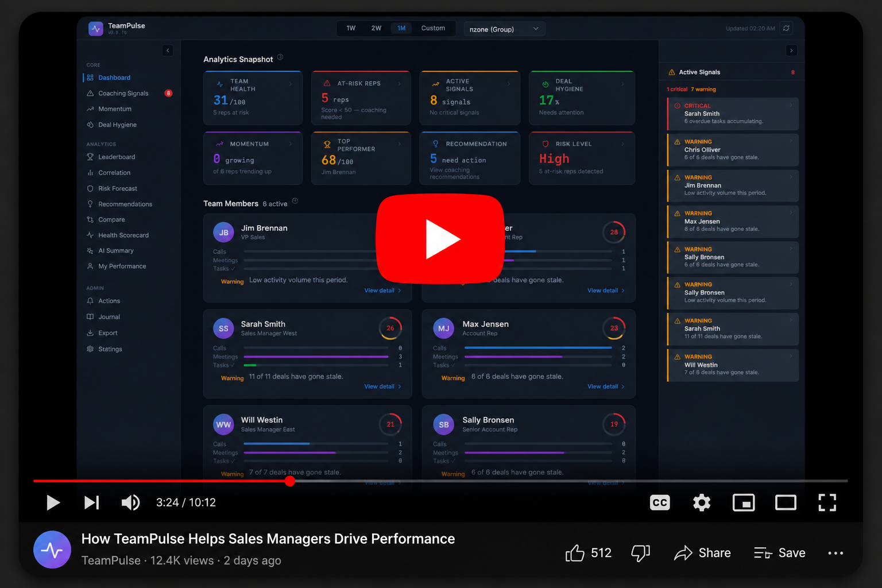Open the video player settings gear

(702, 502)
